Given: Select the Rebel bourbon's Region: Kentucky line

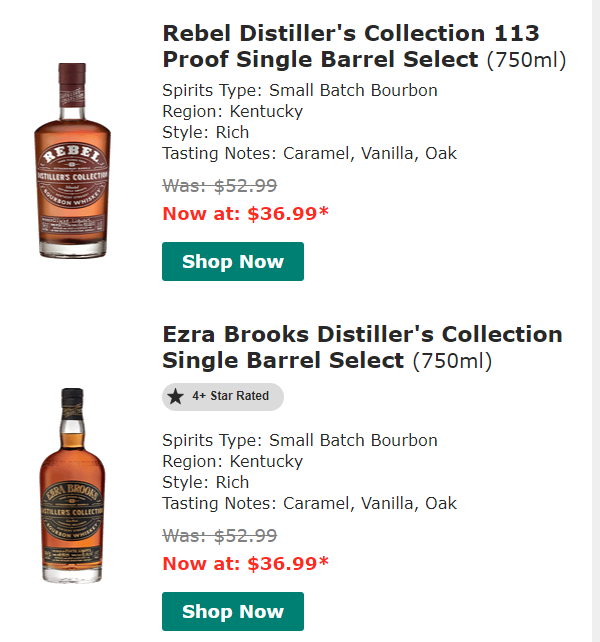Looking at the screenshot, I should click(x=232, y=111).
